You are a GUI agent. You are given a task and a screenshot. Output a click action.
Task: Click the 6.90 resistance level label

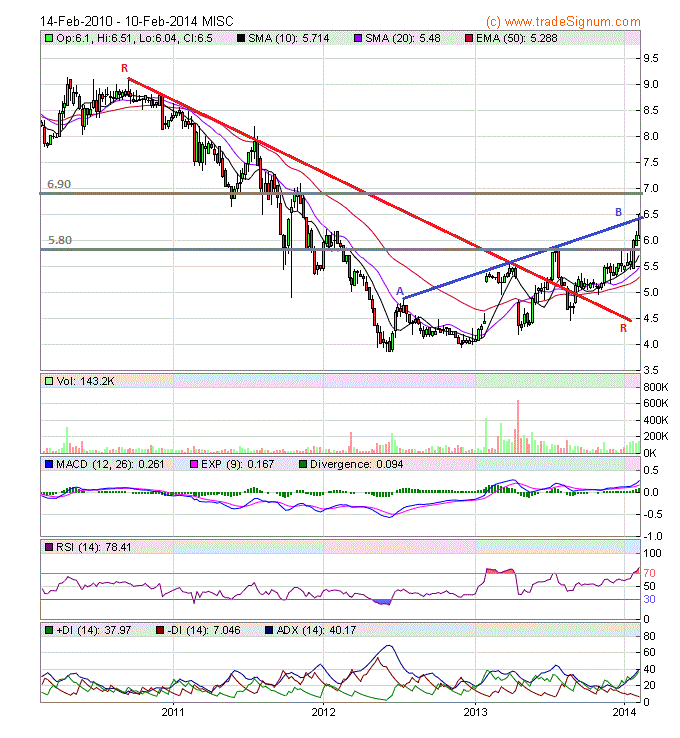tap(59, 184)
